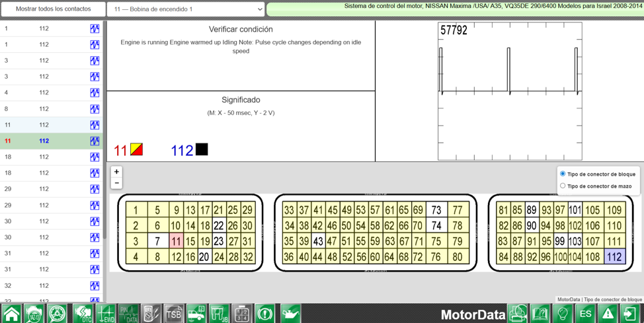644x323 pixels.
Task: Open TSB service bulletins icon
Action: click(174, 314)
